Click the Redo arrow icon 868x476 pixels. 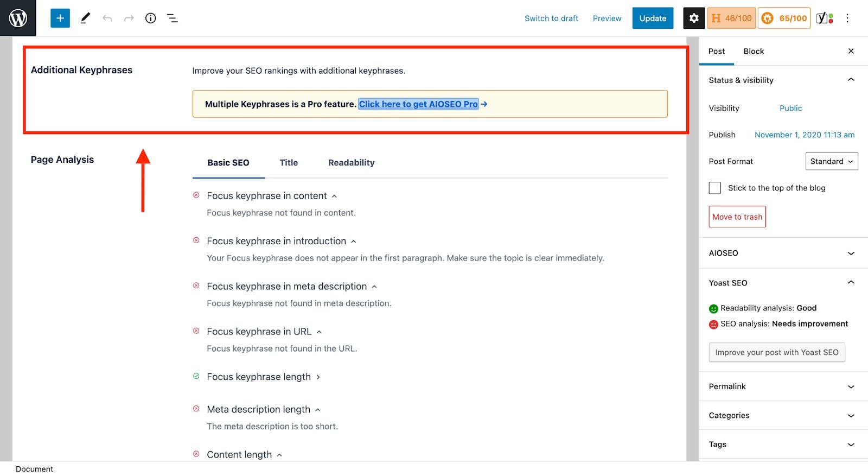[129, 18]
